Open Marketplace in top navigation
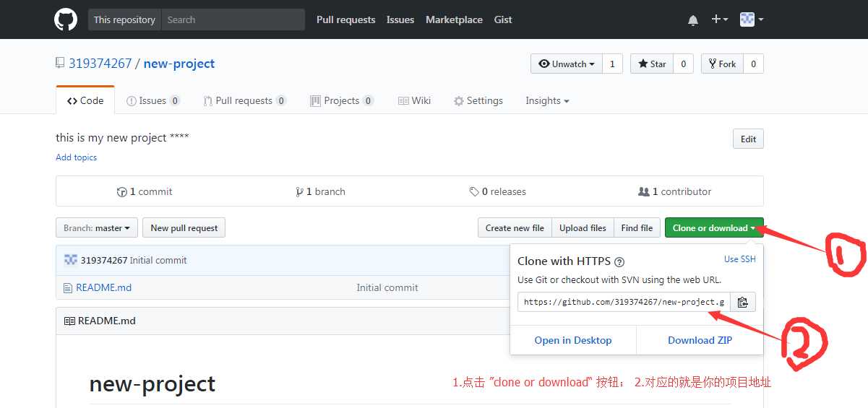The image size is (868, 408). point(454,19)
